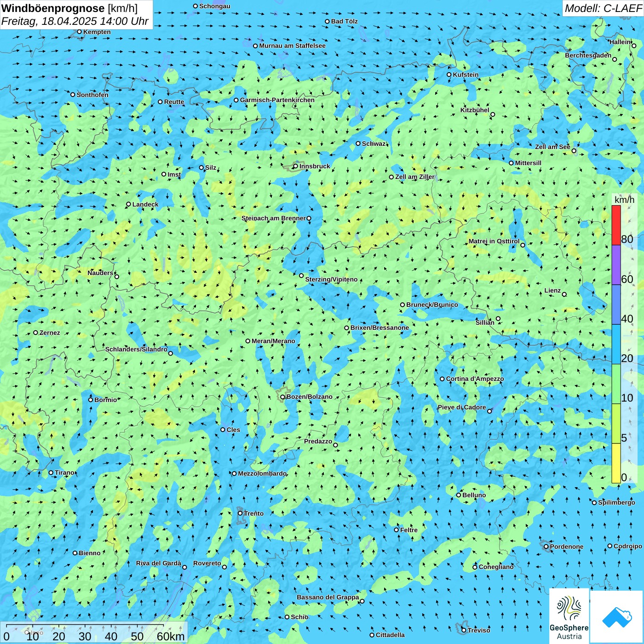Click the Landeck location dot
Image resolution: width=644 pixels, height=644 pixels.
(129, 204)
